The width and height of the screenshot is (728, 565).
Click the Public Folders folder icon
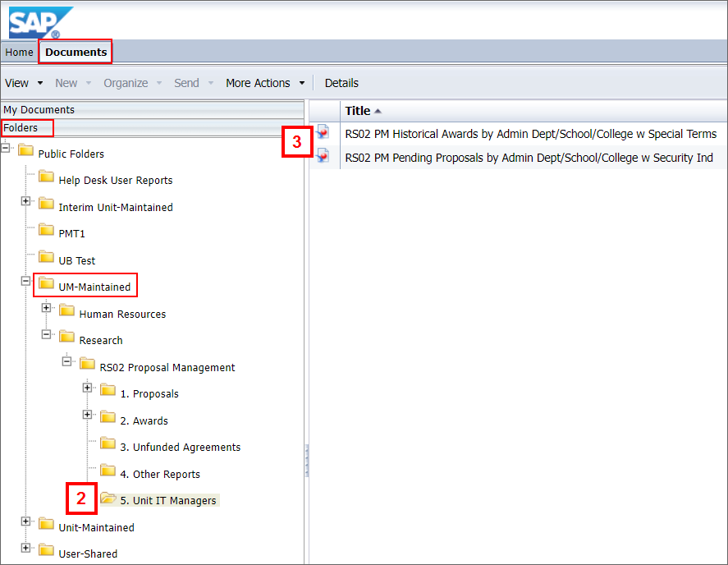25,150
